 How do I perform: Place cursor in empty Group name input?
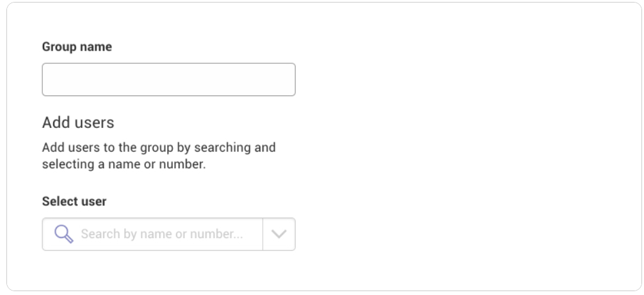click(168, 79)
